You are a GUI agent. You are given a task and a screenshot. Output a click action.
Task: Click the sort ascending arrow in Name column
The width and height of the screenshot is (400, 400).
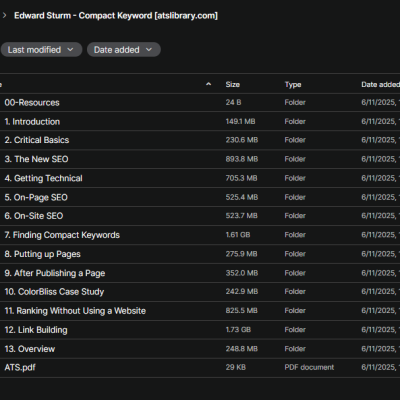point(209,84)
